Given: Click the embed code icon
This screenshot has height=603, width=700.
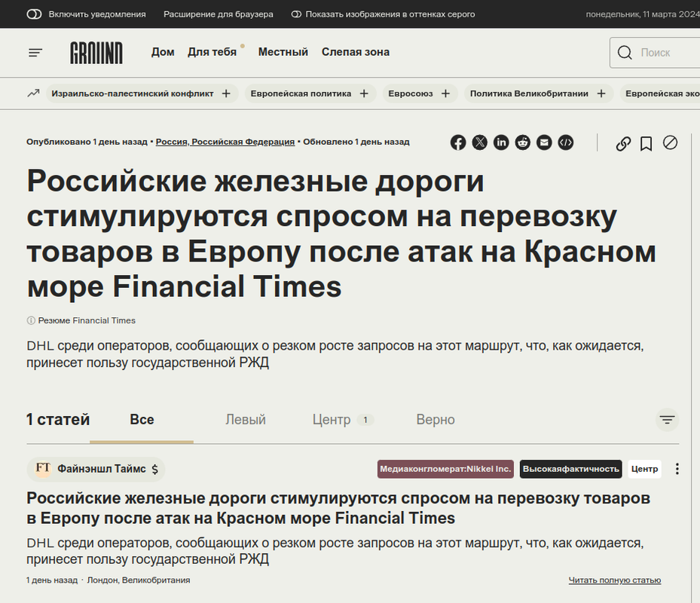Looking at the screenshot, I should [x=566, y=143].
